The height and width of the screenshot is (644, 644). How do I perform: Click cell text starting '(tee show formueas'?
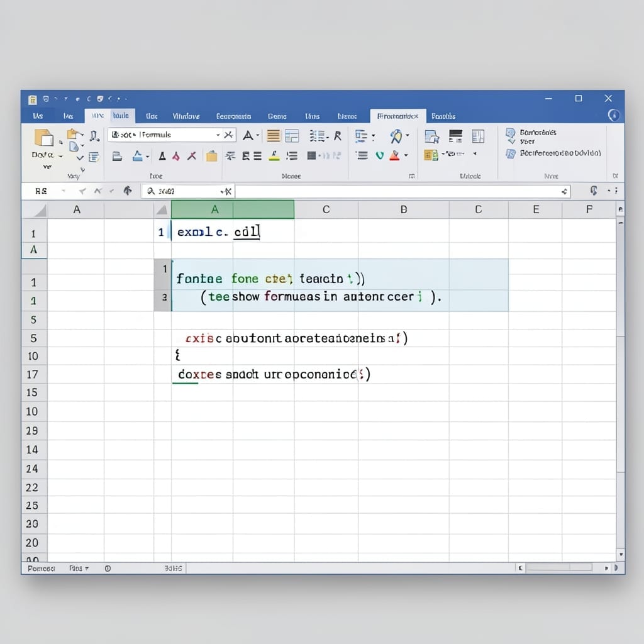321,297
